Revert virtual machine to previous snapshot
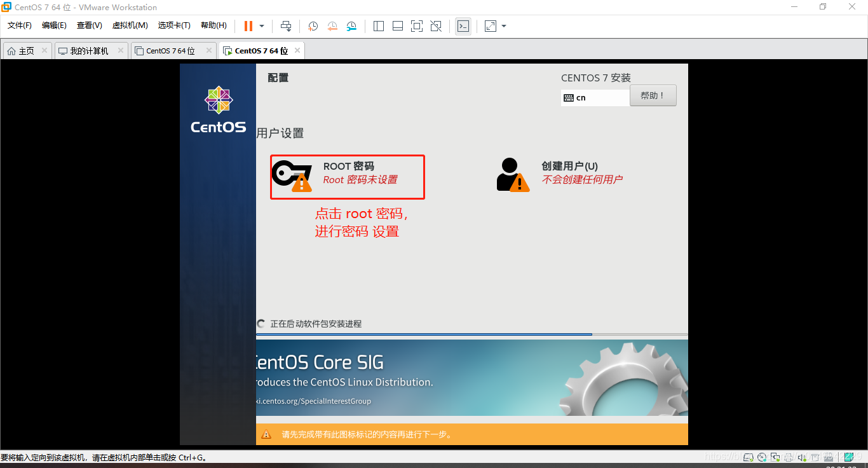868x468 pixels. tap(332, 26)
